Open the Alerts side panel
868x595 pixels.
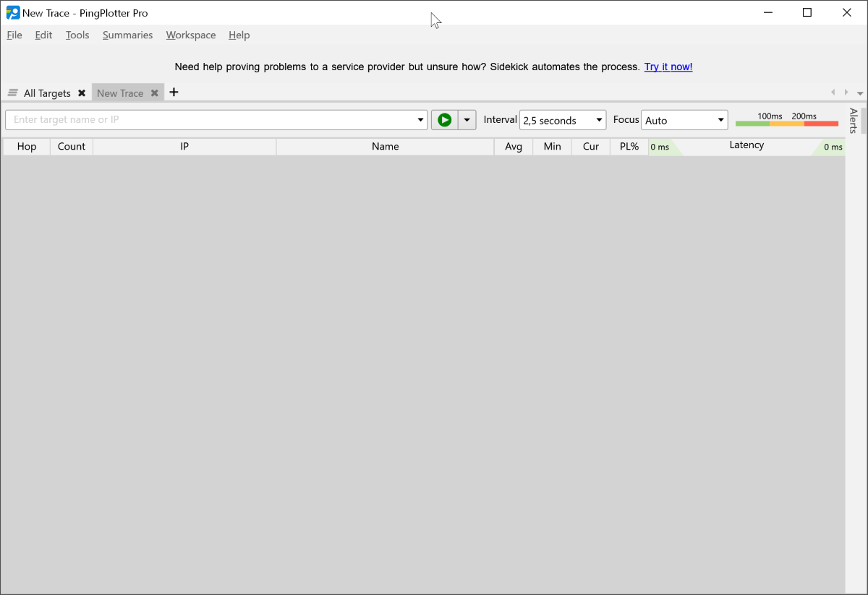[854, 120]
